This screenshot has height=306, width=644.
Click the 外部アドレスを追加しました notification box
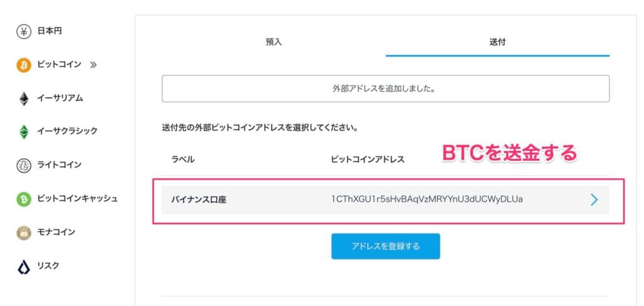[385, 89]
